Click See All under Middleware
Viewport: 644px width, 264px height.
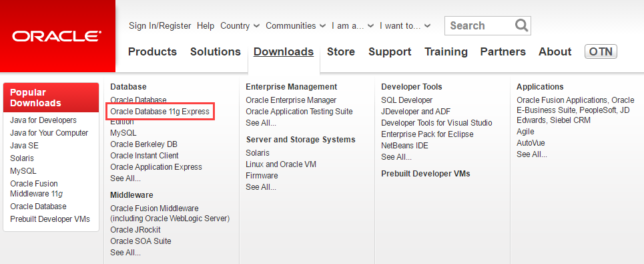[x=125, y=253]
